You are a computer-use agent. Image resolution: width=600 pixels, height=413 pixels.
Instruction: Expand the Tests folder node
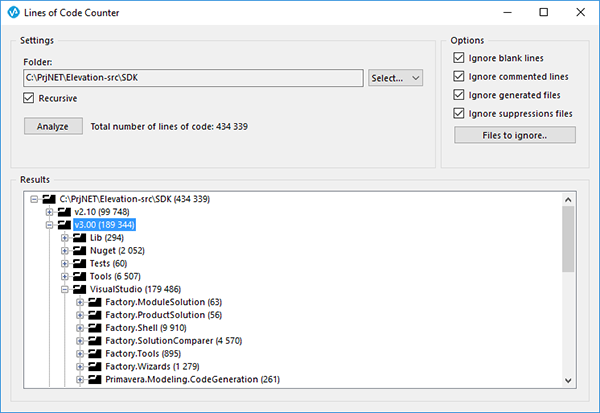[x=65, y=263]
